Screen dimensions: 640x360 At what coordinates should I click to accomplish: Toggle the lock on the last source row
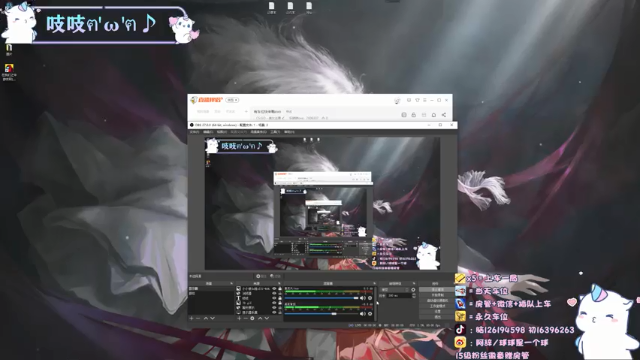[280, 312]
